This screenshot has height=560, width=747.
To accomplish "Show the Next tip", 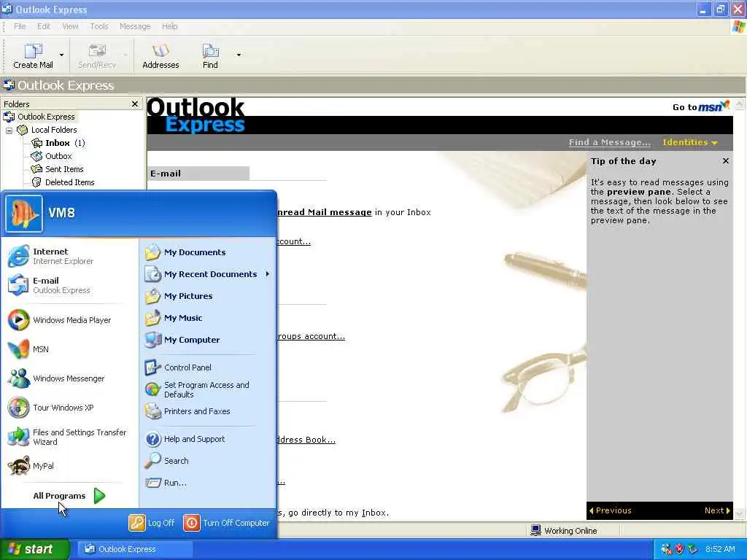I will (x=717, y=510).
